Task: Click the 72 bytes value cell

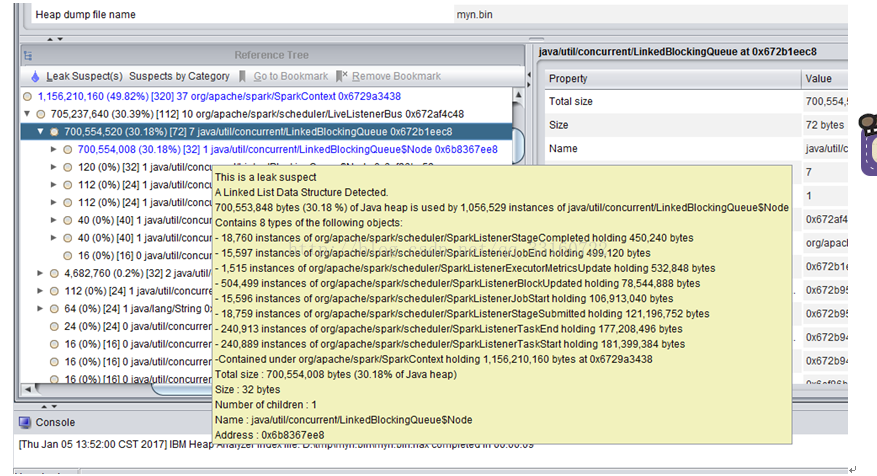Action: point(826,125)
